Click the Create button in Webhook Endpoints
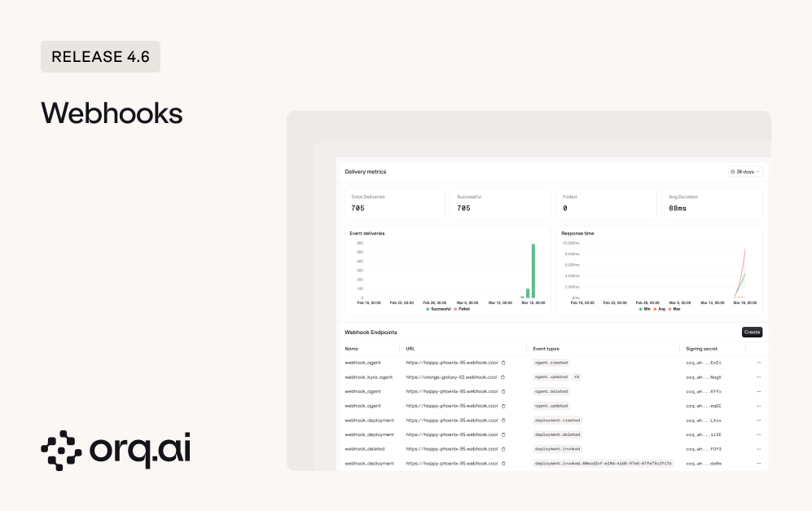 [x=751, y=332]
